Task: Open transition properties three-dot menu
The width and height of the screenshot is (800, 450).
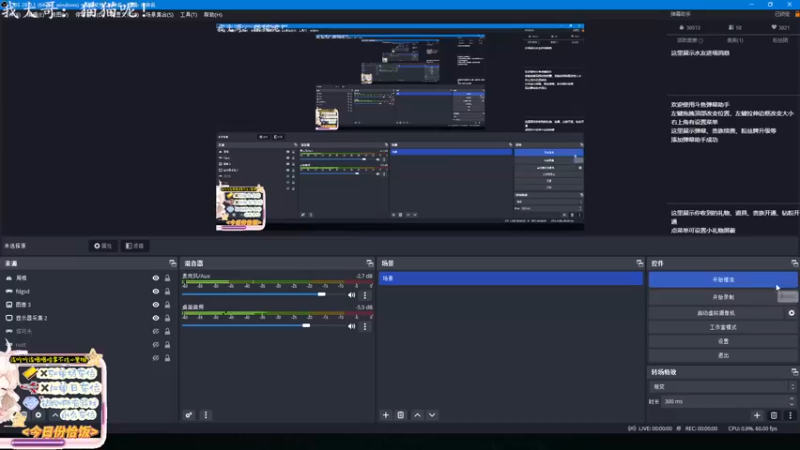Action: pyautogui.click(x=790, y=415)
